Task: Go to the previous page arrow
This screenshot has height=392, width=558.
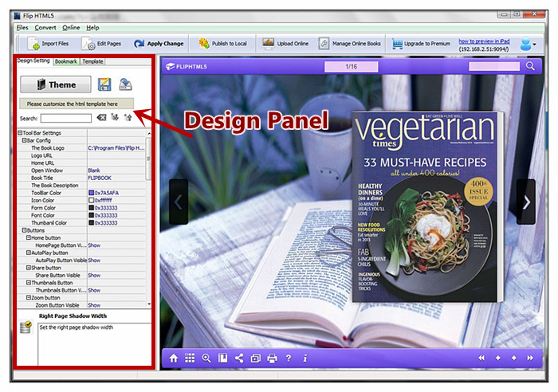Action: tap(179, 202)
